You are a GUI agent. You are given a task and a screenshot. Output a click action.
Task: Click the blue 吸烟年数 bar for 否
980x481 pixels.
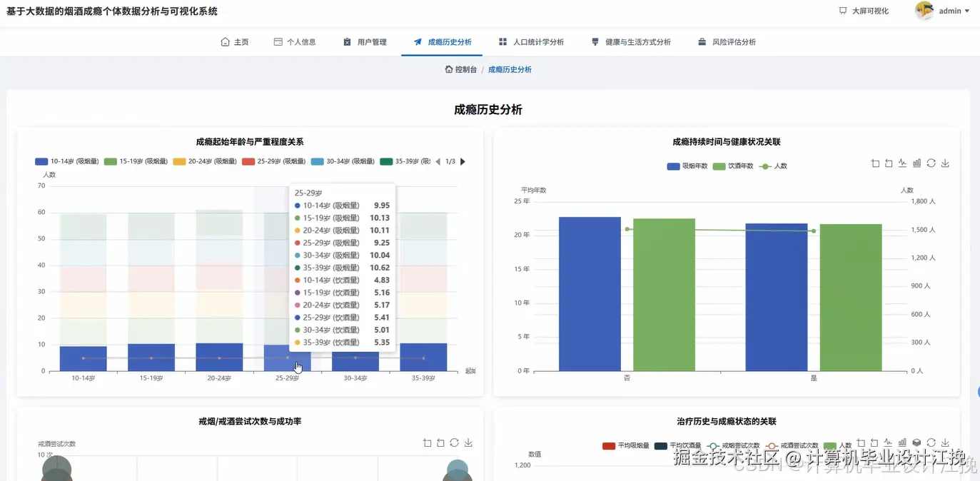590,294
